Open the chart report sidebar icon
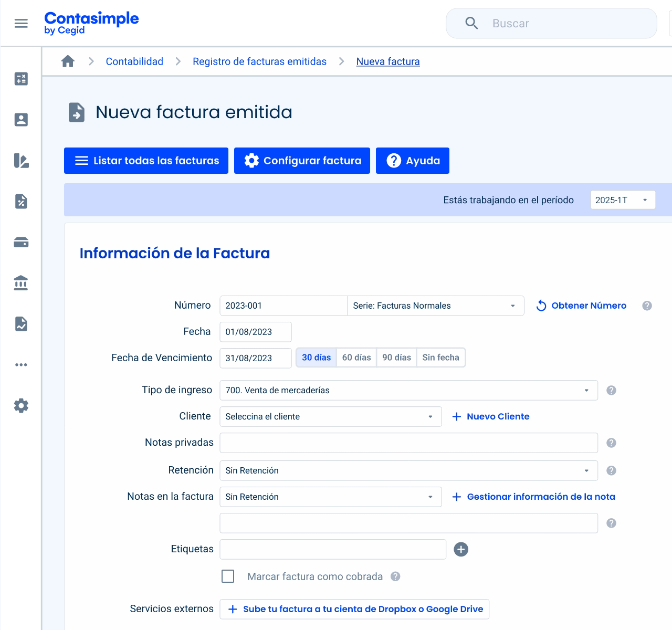 [21, 324]
